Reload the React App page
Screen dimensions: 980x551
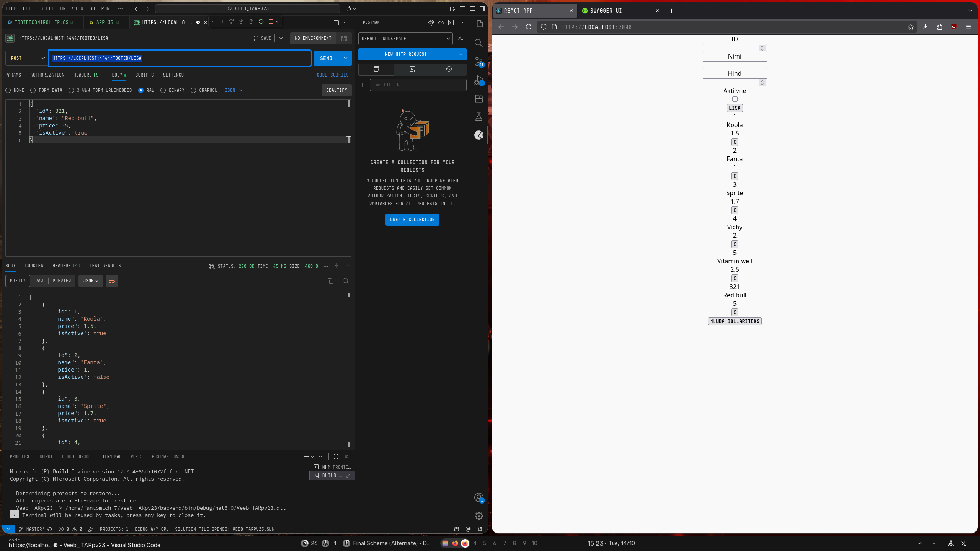[529, 27]
